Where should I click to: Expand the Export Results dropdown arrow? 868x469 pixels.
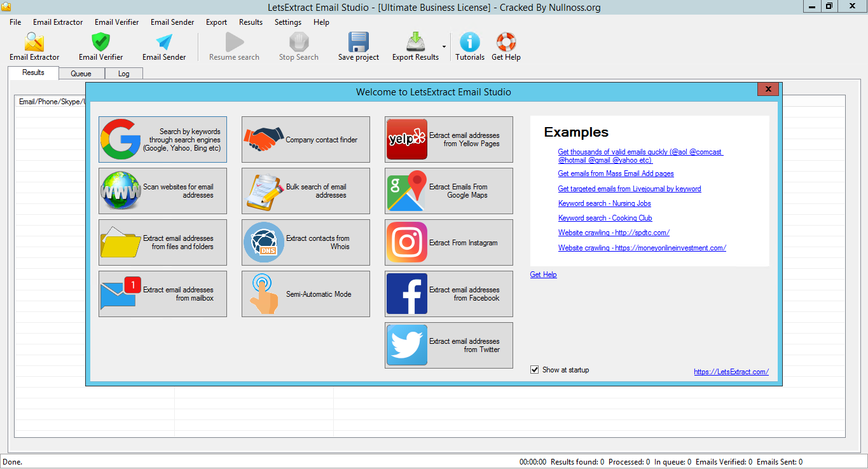pos(444,47)
